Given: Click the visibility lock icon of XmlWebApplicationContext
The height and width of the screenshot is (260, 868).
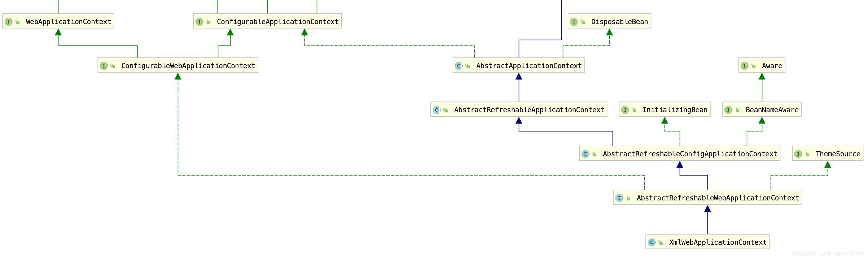Looking at the screenshot, I should 661,243.
